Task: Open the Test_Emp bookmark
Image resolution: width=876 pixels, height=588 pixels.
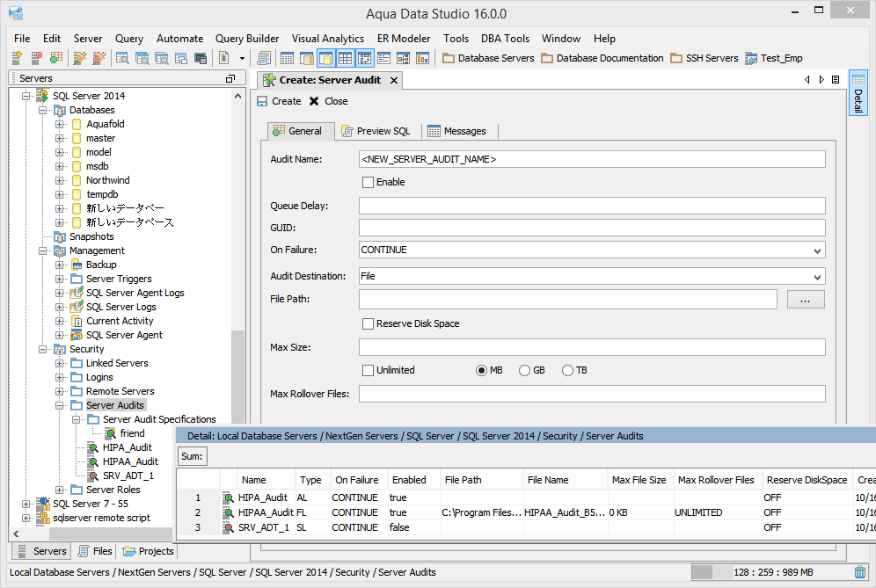Action: [774, 58]
